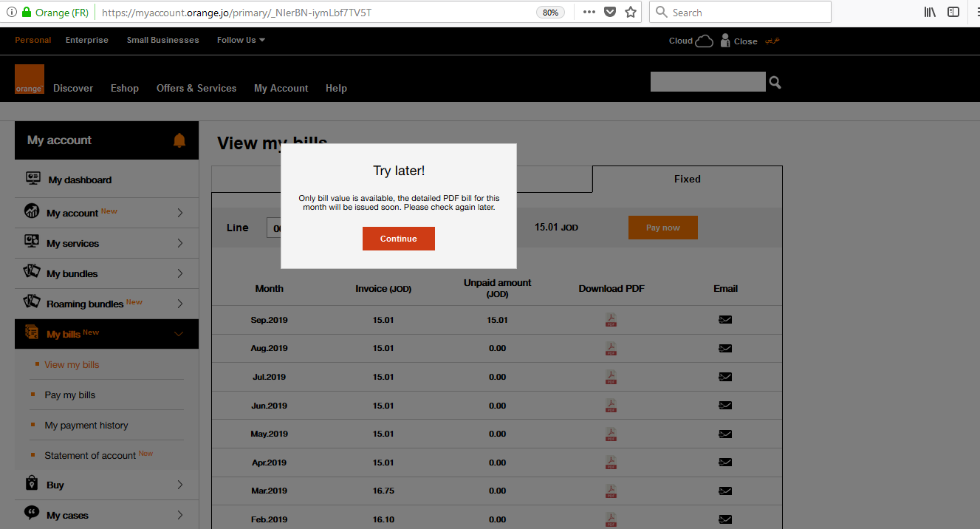The width and height of the screenshot is (980, 529).
Task: Click the Unpaid amount column header
Action: (497, 288)
